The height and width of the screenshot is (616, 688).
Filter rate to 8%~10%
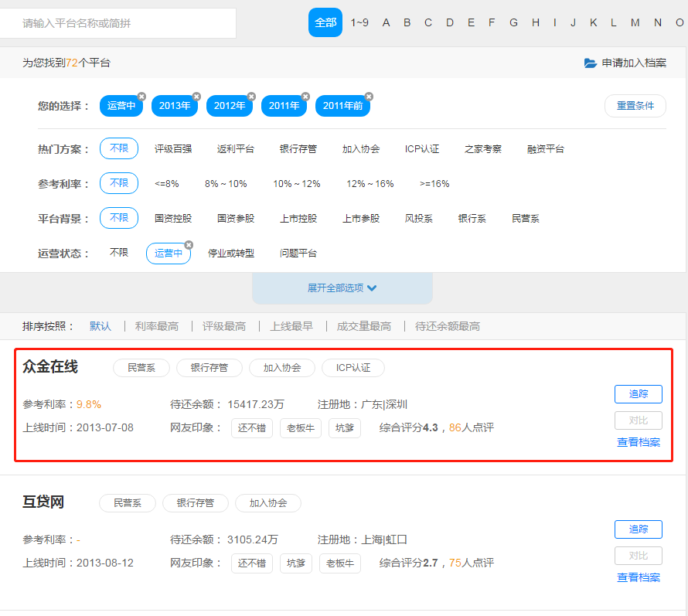226,184
